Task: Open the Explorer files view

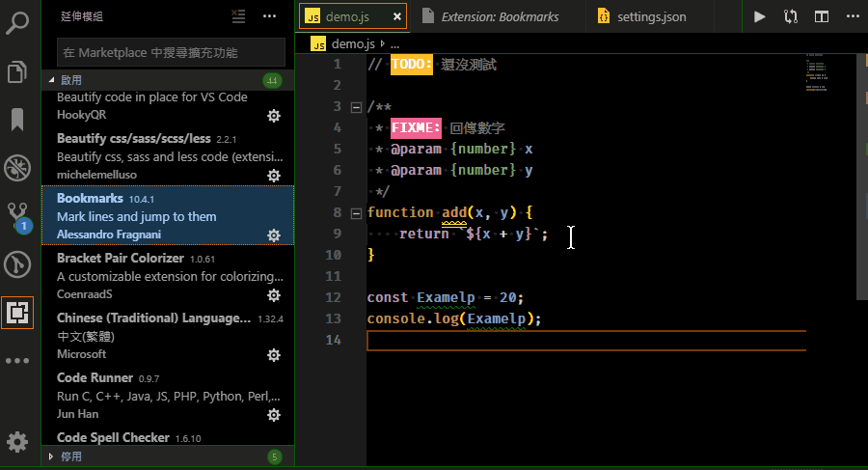Action: [x=17, y=71]
